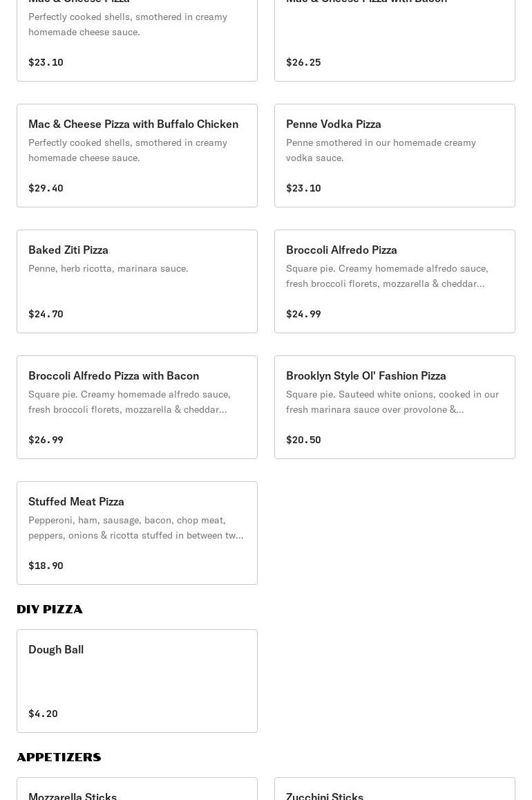
Task: Click the $20.50 price label
Action: pos(303,440)
